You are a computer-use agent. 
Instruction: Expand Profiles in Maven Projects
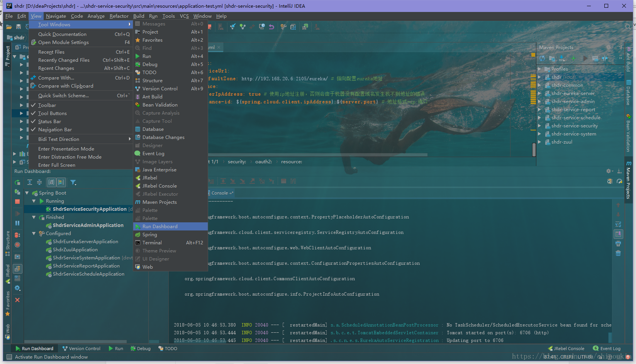pyautogui.click(x=539, y=69)
